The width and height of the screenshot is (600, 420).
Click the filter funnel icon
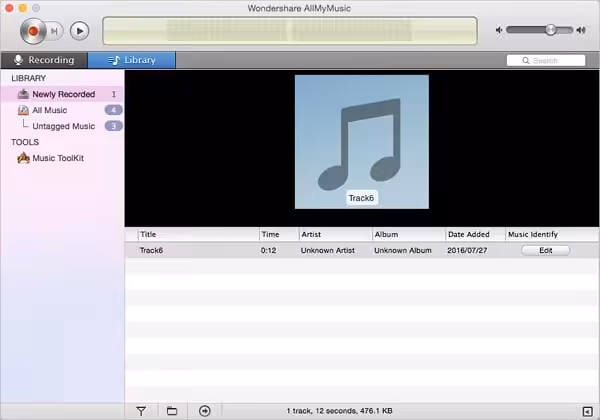(141, 410)
